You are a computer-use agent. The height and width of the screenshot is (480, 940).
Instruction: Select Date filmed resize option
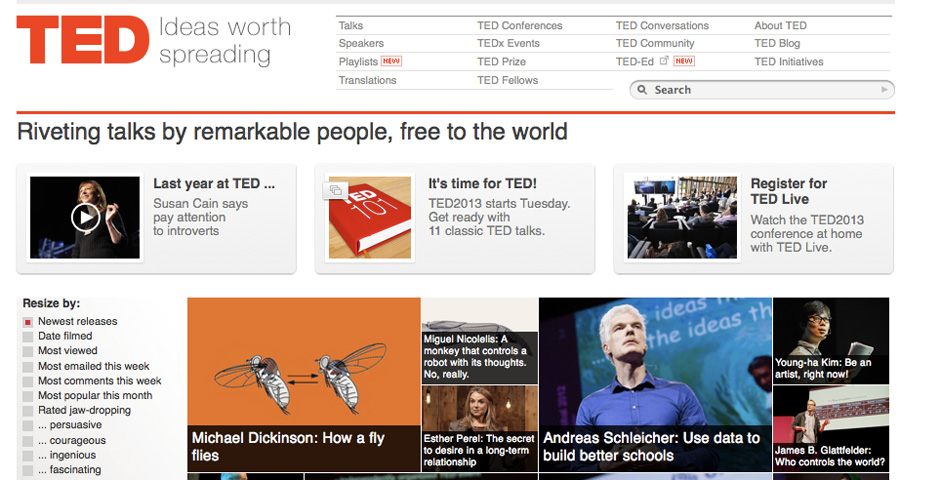28,337
